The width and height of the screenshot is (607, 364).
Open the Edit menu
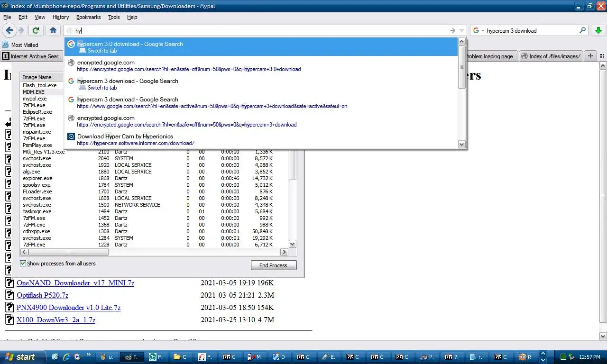[x=23, y=17]
